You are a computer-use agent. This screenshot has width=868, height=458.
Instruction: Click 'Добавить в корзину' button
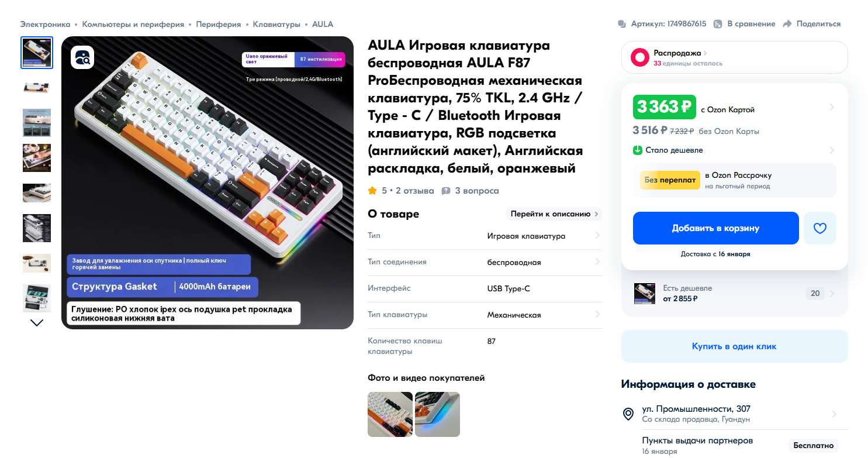pos(715,228)
